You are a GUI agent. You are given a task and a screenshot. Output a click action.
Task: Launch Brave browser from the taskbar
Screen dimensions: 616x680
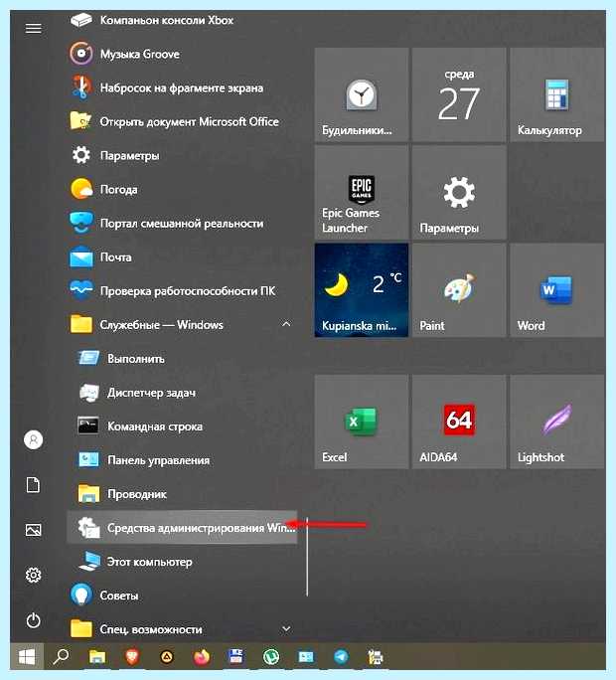tap(132, 657)
